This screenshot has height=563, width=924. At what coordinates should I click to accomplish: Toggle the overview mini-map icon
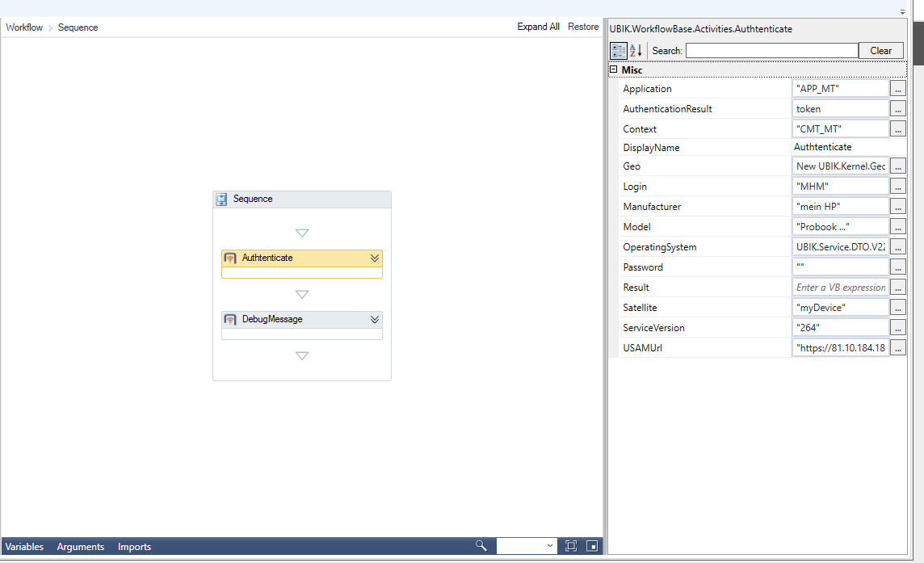point(592,546)
